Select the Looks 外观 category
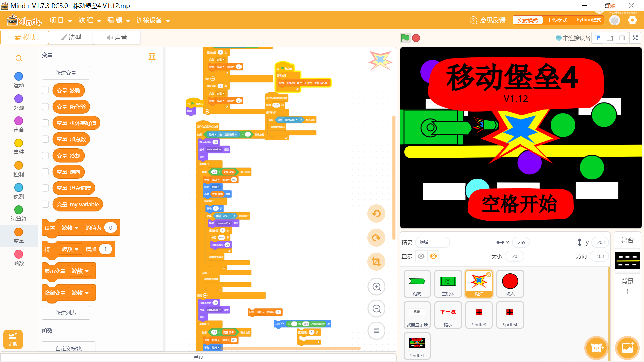 [19, 102]
